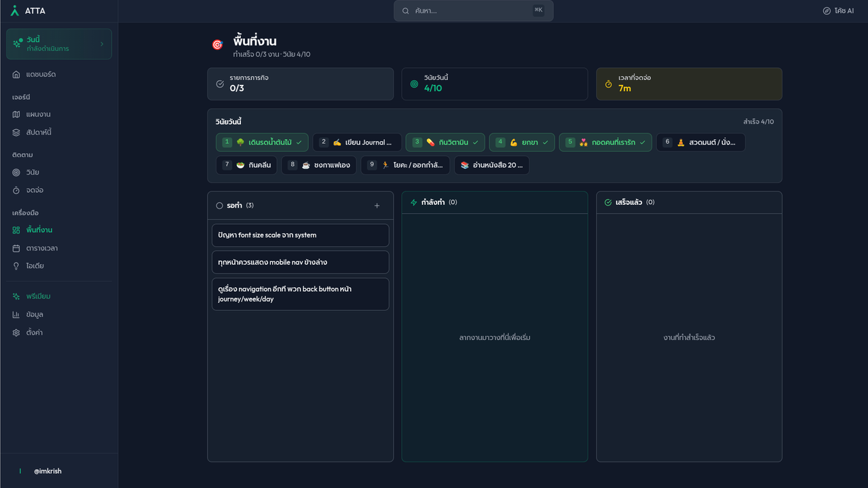Click the (3) count beside รอทำ
This screenshot has height=488, width=868.
pos(250,206)
